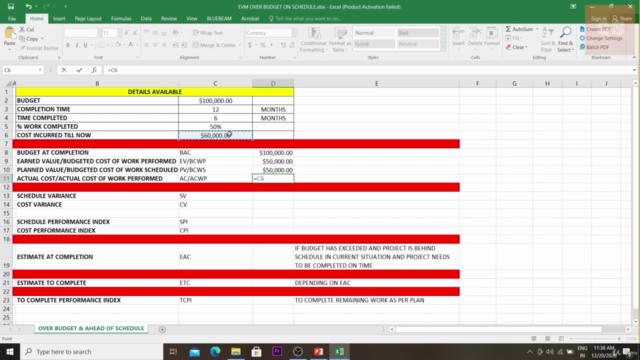The height and width of the screenshot is (360, 640).
Task: Apply the fill color bucket
Action: [x=118, y=45]
